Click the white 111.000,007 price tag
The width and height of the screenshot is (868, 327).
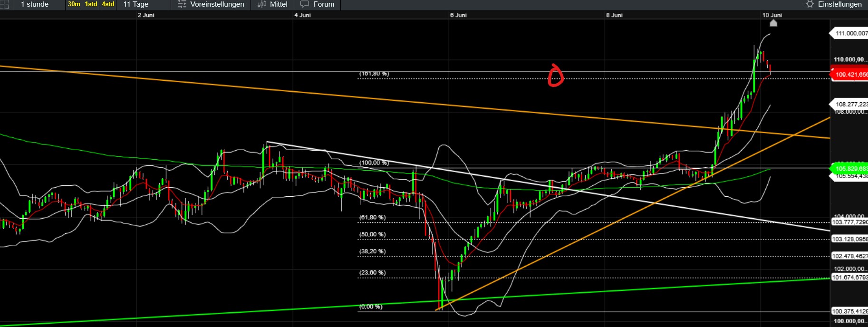coord(849,33)
